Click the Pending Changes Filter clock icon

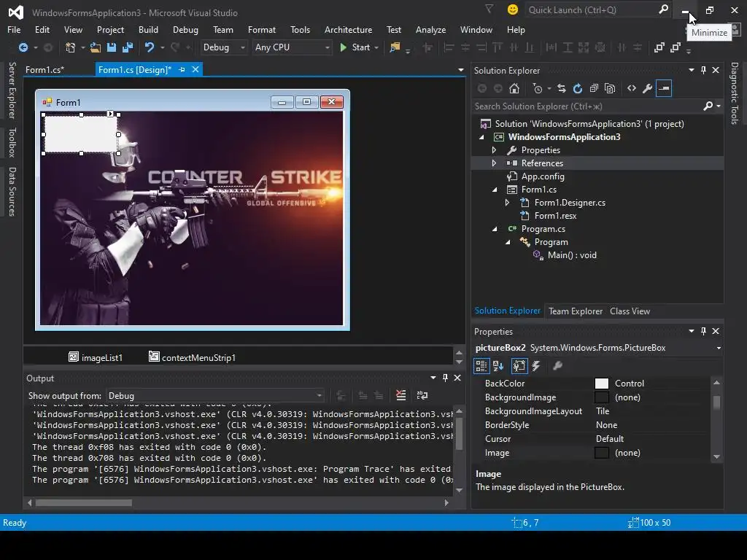pyautogui.click(x=538, y=88)
